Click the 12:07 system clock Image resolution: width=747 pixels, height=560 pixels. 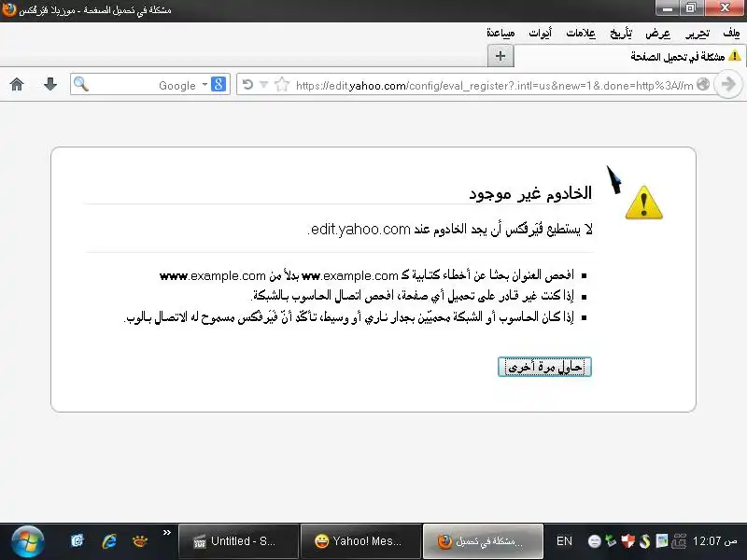pyautogui.click(x=714, y=541)
